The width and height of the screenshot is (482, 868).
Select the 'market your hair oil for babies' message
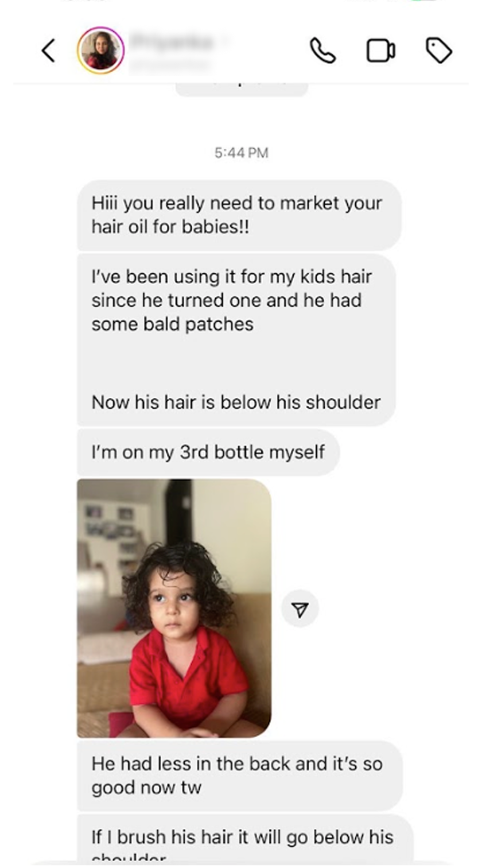[x=239, y=215]
